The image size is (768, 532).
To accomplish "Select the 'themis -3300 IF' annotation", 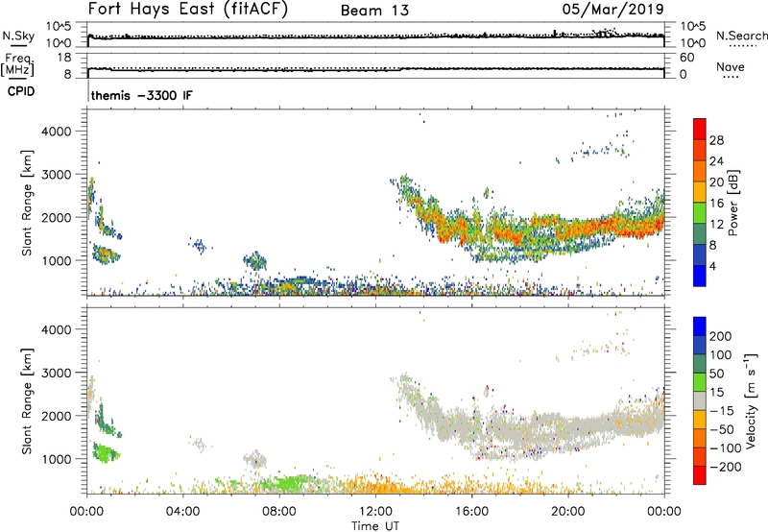I will click(x=141, y=95).
